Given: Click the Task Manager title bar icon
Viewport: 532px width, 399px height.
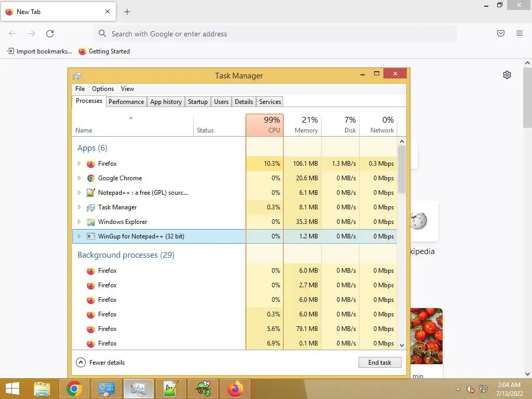Looking at the screenshot, I should [77, 76].
